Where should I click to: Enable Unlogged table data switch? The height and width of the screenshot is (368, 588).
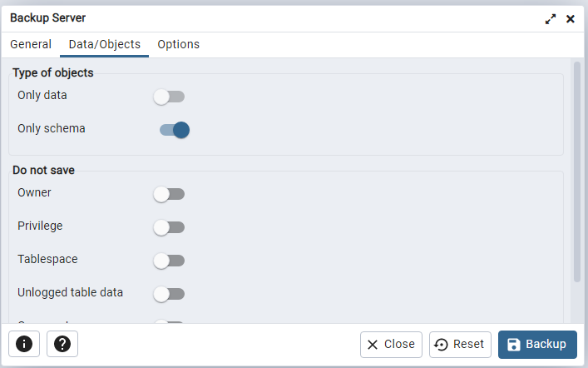tap(169, 294)
